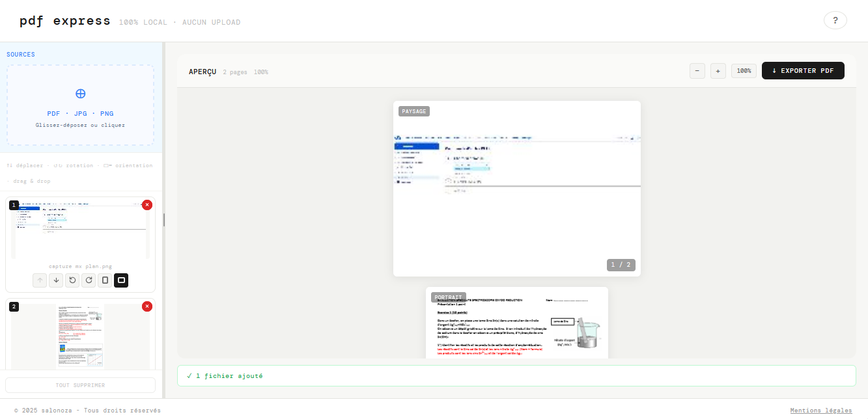
Task: Keep page 1 in landscape orientation
Action: tap(120, 280)
